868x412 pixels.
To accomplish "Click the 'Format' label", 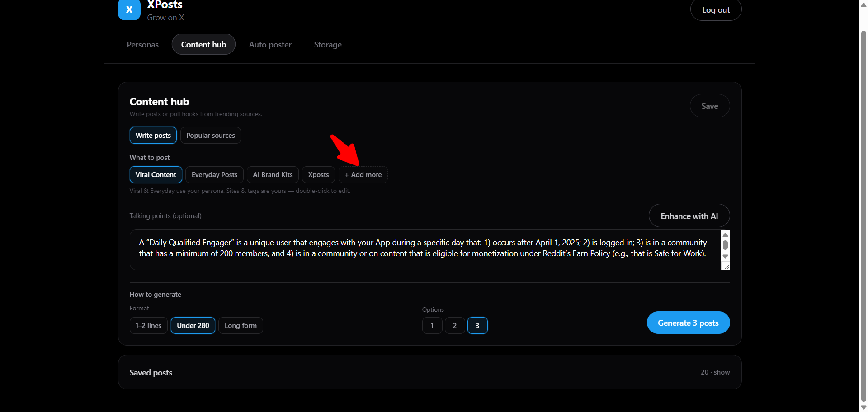I will pos(139,308).
